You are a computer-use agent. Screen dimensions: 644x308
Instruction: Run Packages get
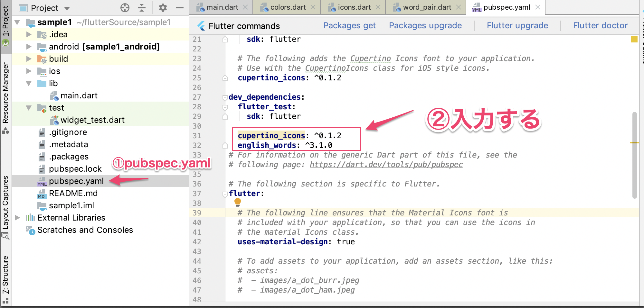click(x=349, y=25)
